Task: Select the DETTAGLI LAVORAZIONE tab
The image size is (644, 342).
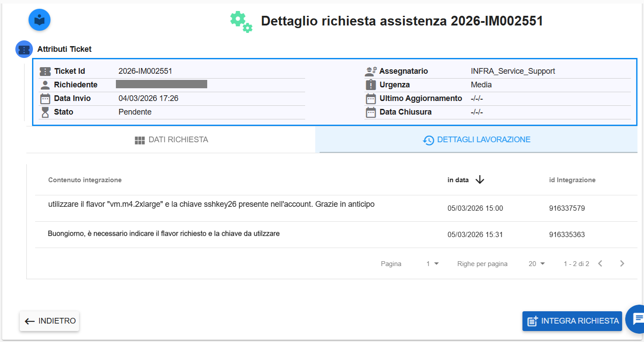Action: [476, 140]
